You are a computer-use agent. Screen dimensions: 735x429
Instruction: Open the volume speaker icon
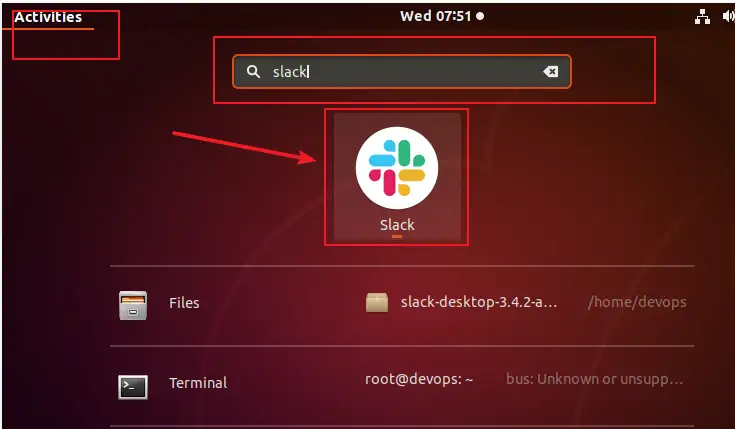(x=728, y=17)
